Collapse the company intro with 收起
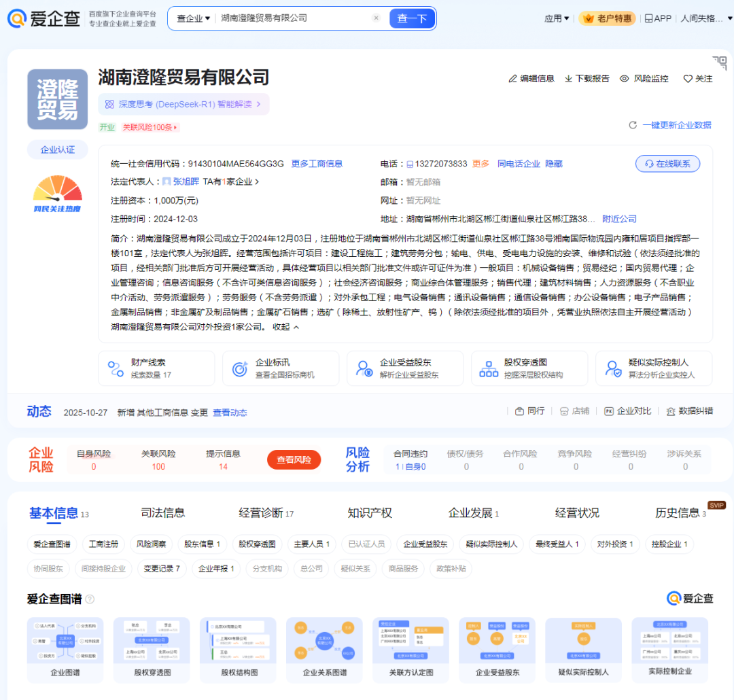 coord(285,327)
